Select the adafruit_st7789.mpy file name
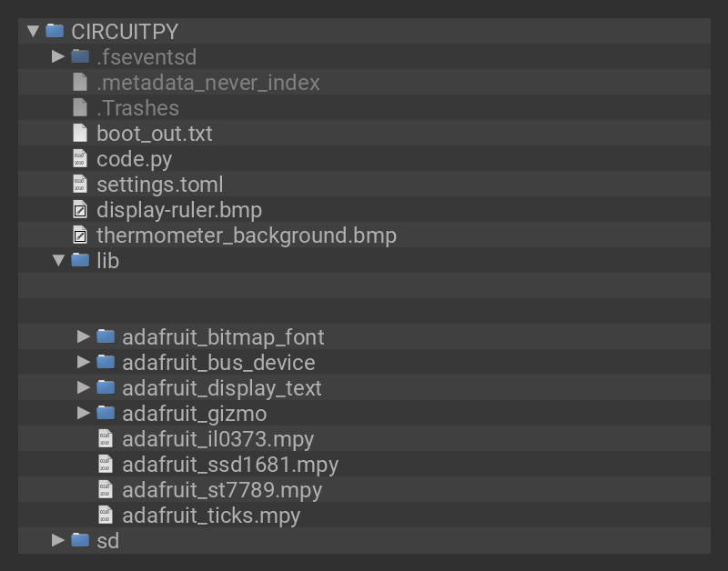Image resolution: width=728 pixels, height=571 pixels. tap(222, 490)
